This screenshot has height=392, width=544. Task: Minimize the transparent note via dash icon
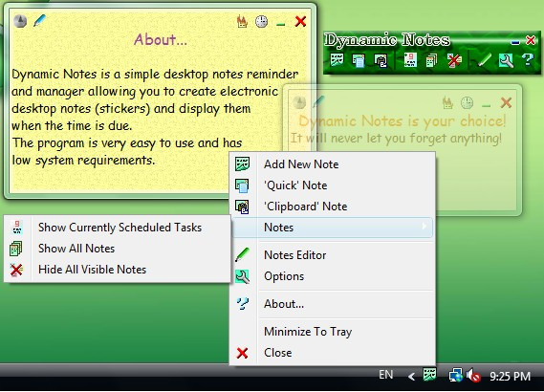click(x=486, y=105)
